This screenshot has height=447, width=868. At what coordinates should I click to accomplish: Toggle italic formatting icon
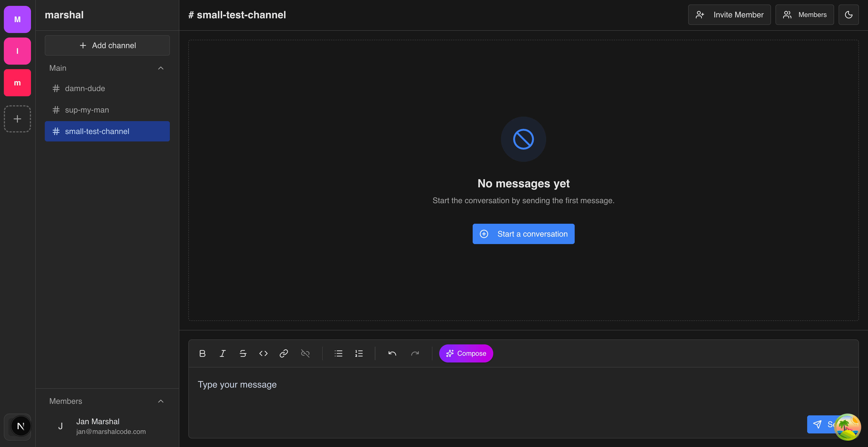pyautogui.click(x=222, y=353)
